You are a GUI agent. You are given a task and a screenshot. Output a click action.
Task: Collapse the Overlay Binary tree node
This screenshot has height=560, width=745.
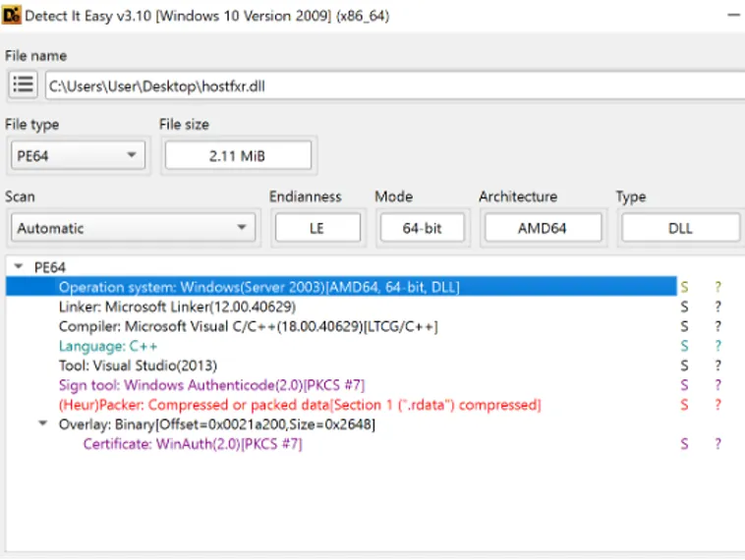(42, 424)
